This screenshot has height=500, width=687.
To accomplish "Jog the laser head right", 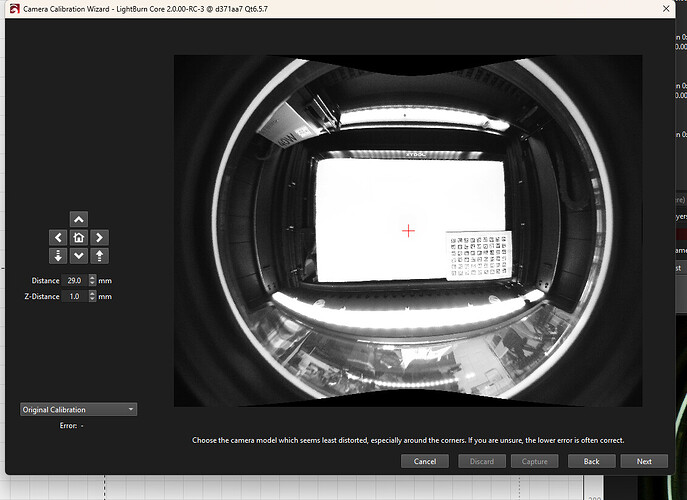I will 99,238.
